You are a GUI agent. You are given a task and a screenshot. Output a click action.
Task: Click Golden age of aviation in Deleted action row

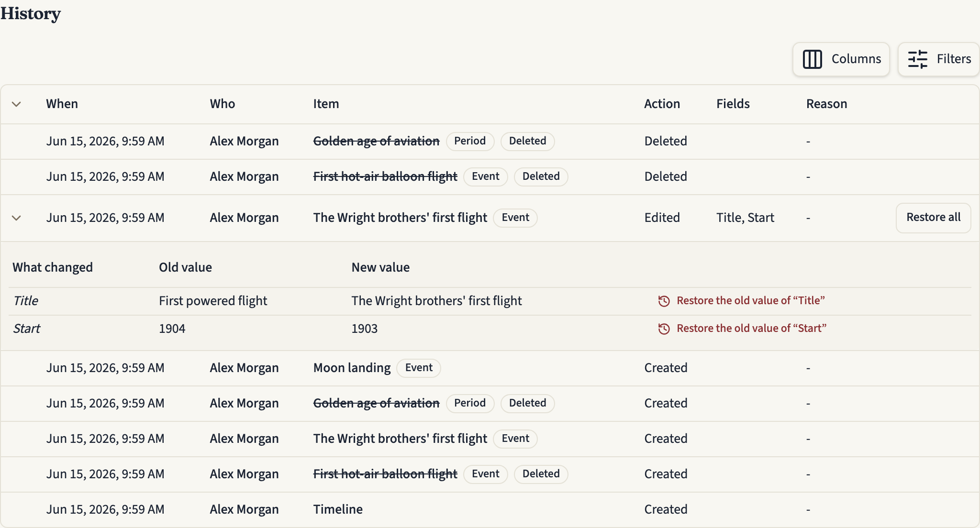coord(376,141)
